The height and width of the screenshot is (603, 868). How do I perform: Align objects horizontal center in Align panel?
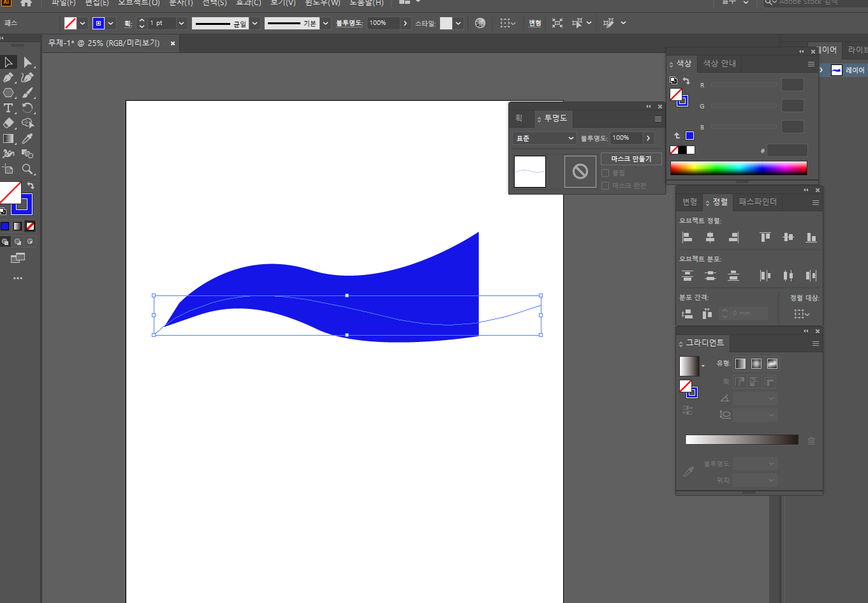point(710,237)
